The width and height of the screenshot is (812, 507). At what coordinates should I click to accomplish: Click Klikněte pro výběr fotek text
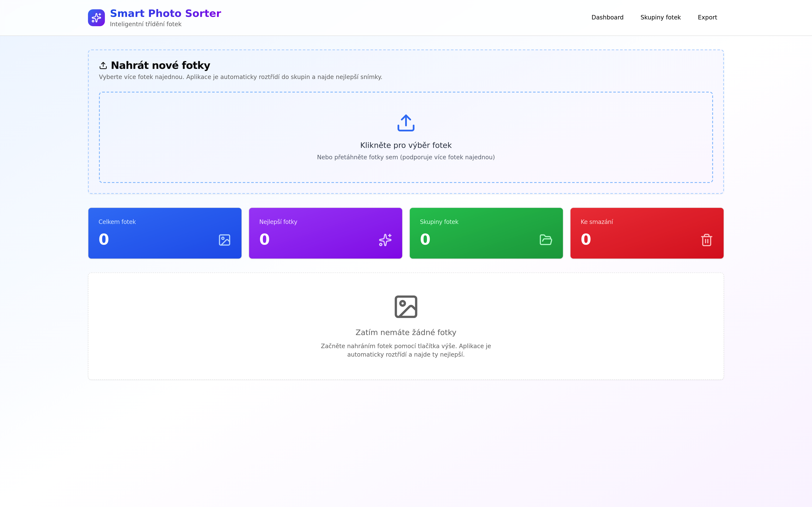[x=406, y=145]
